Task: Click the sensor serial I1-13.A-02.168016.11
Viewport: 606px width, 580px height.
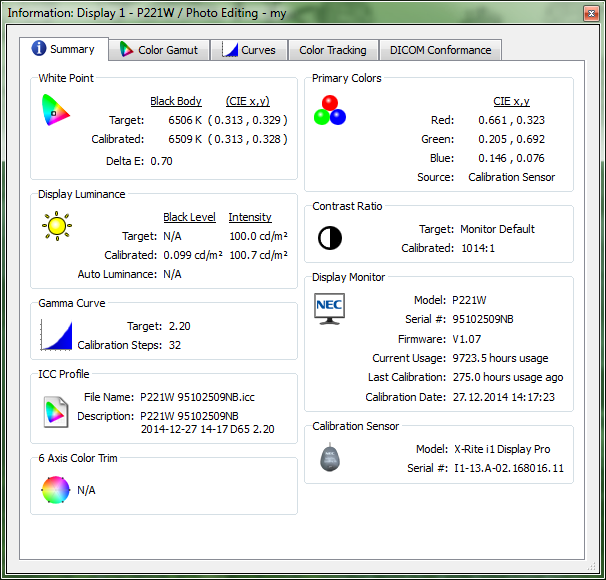Action: coord(509,468)
